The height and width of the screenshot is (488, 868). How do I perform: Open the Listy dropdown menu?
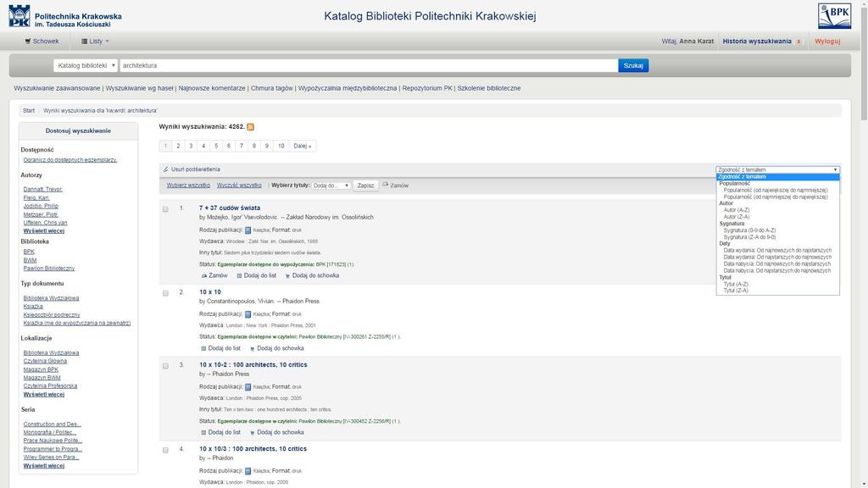click(95, 41)
